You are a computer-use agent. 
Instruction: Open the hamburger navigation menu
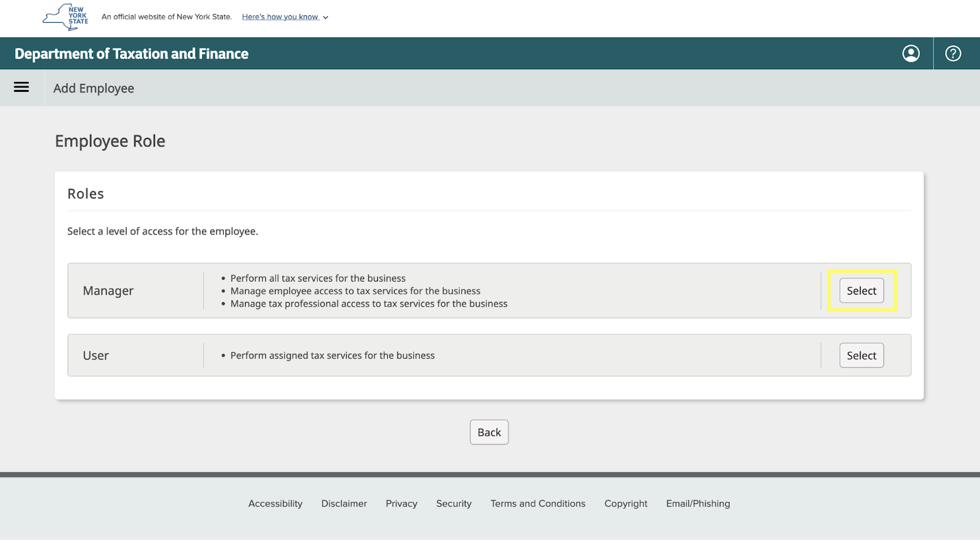point(21,88)
